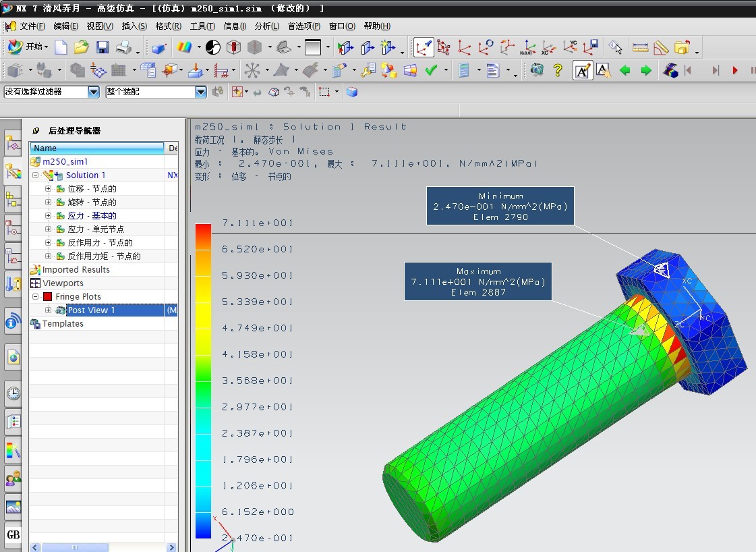Image resolution: width=756 pixels, height=552 pixels.
Task: Click the 1D connection star-shaped icon
Action: click(x=252, y=70)
